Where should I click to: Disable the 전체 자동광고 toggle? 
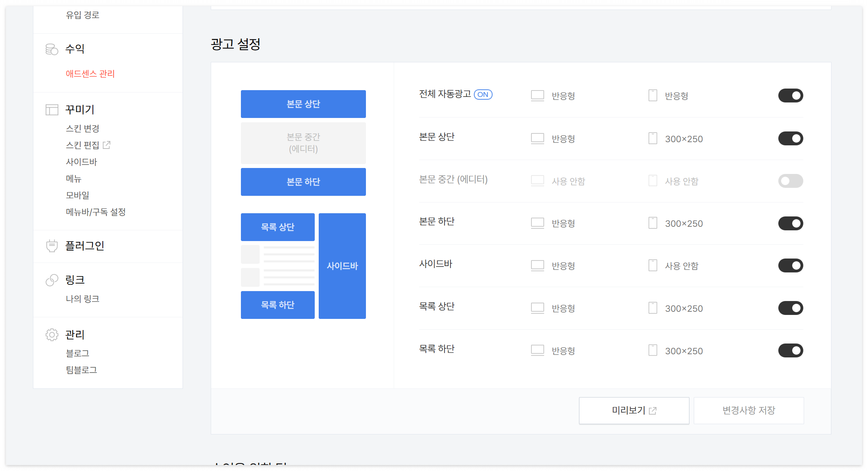790,96
